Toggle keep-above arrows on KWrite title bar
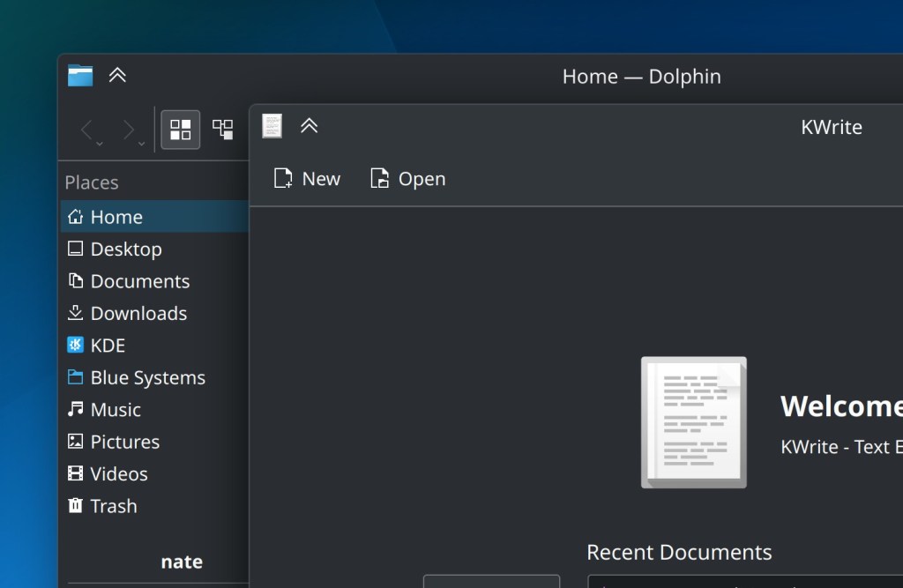The image size is (903, 588). tap(309, 126)
